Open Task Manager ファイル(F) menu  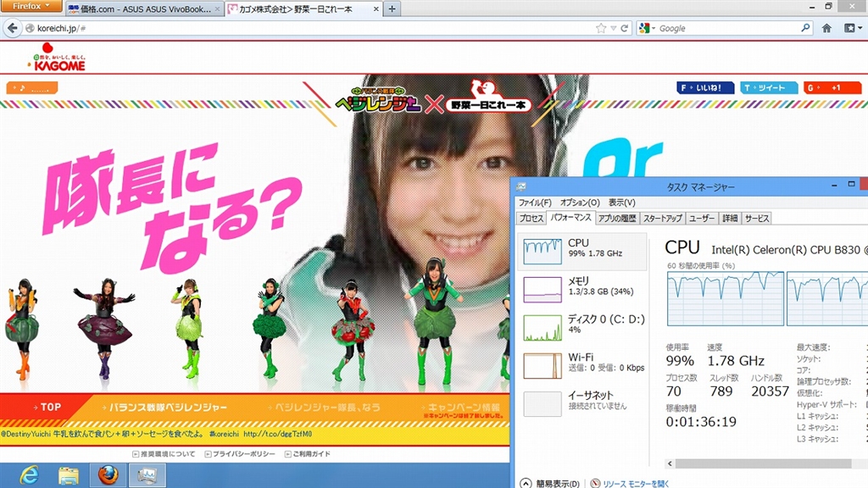pos(534,202)
